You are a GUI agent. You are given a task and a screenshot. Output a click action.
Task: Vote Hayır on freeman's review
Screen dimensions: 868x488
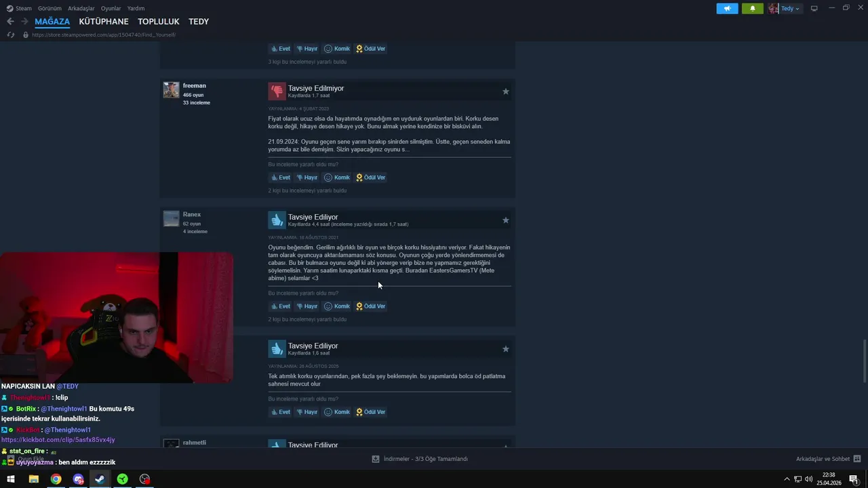point(307,178)
